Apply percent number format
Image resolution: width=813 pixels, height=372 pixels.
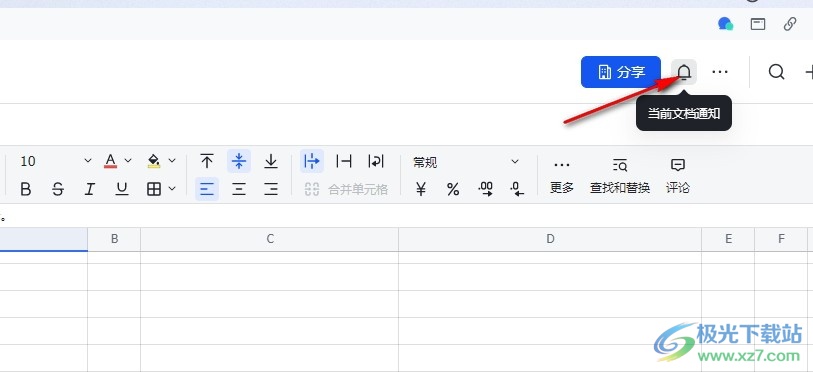pyautogui.click(x=453, y=189)
